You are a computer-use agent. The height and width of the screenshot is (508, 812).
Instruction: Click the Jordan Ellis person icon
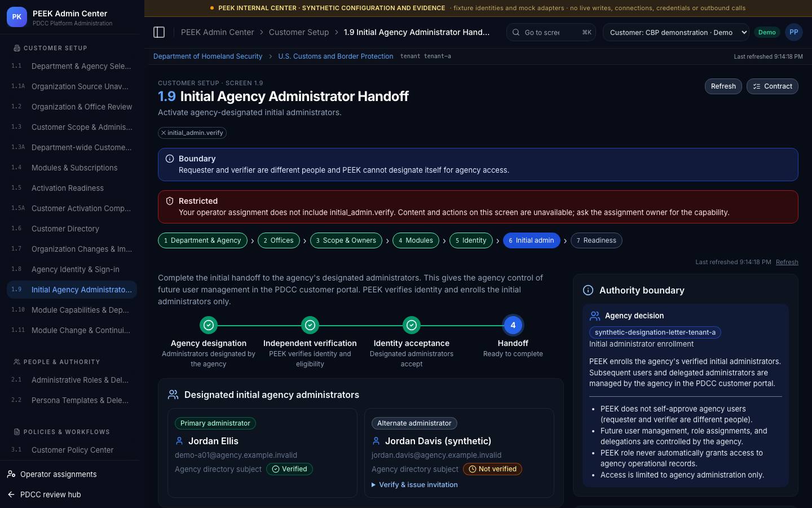(179, 441)
